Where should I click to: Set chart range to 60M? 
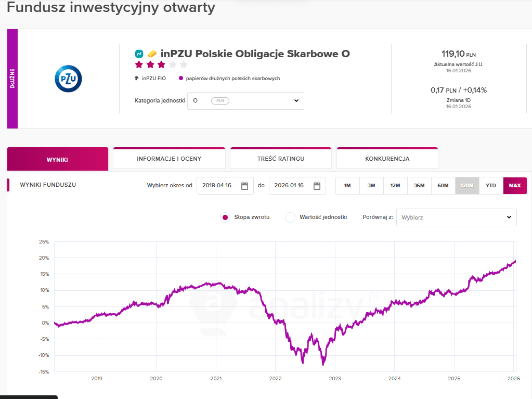click(443, 186)
